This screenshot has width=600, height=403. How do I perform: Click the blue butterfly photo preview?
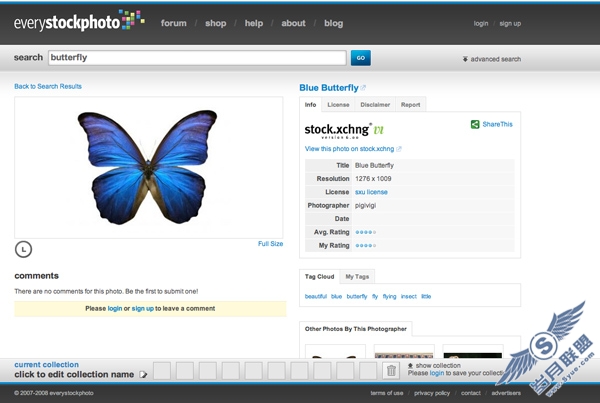(148, 167)
